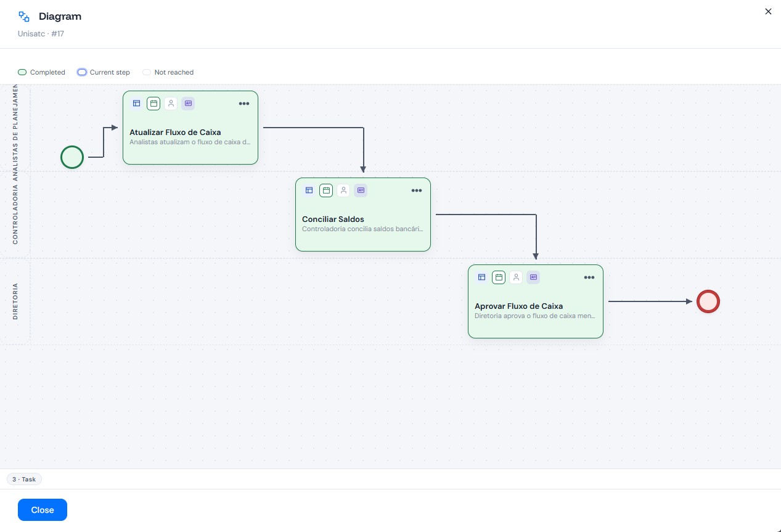Click the Completed legend swatch
Viewport: 781px width, 532px height.
coord(22,72)
